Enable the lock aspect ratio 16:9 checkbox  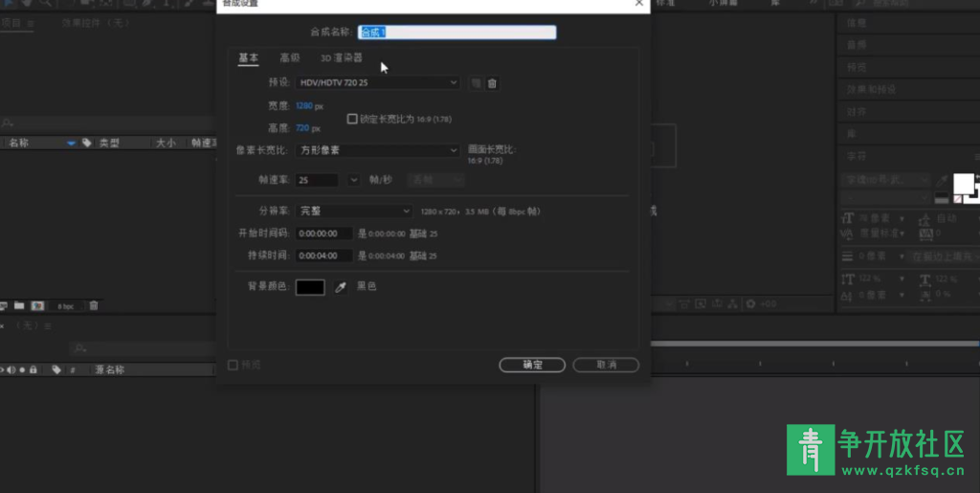click(x=352, y=119)
